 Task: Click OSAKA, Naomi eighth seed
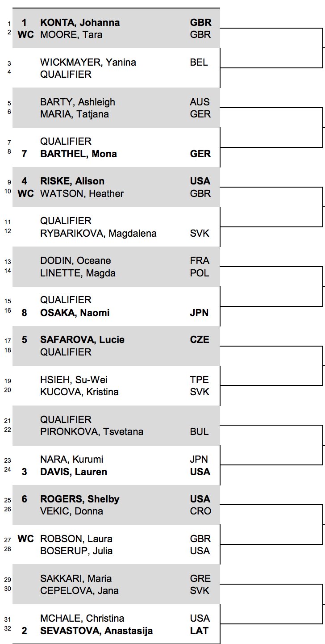point(75,313)
